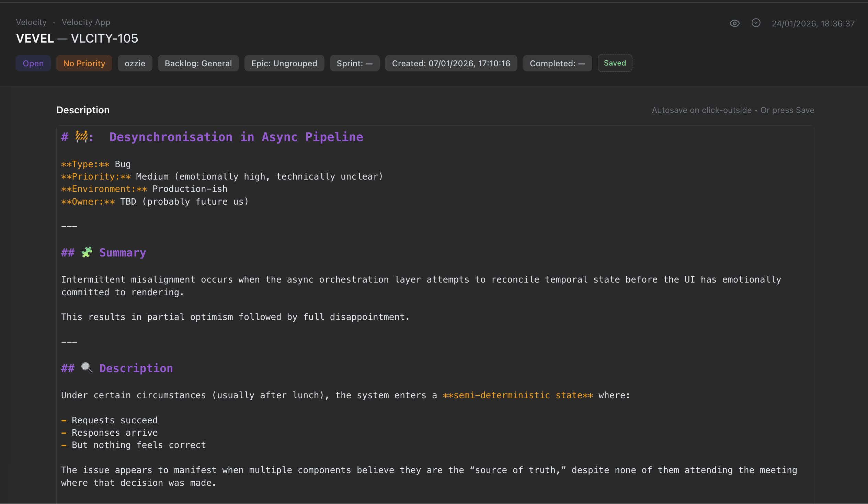Click the Created date chip
Image resolution: width=868 pixels, height=504 pixels.
coord(450,64)
